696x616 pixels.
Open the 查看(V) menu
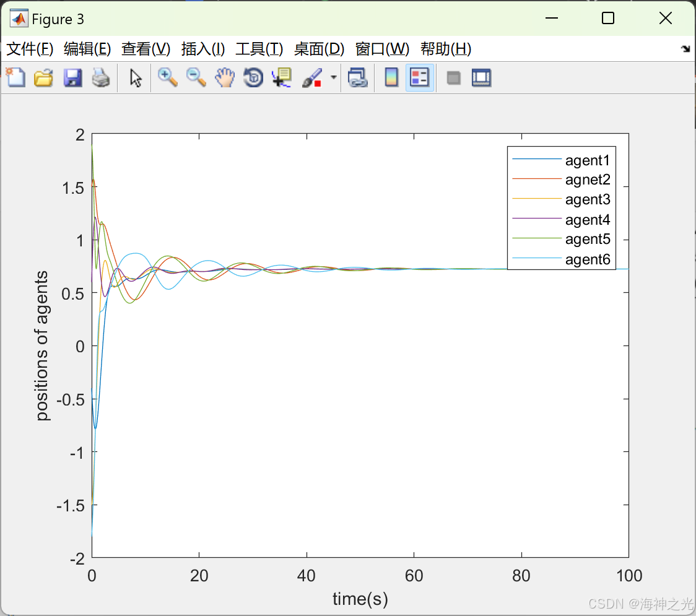point(146,49)
